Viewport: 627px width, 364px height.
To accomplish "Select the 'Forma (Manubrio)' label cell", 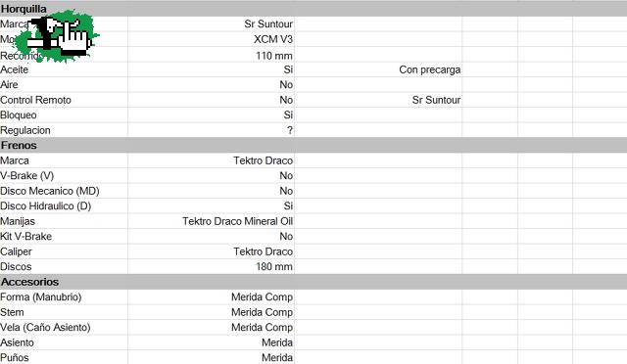I will (x=64, y=296).
